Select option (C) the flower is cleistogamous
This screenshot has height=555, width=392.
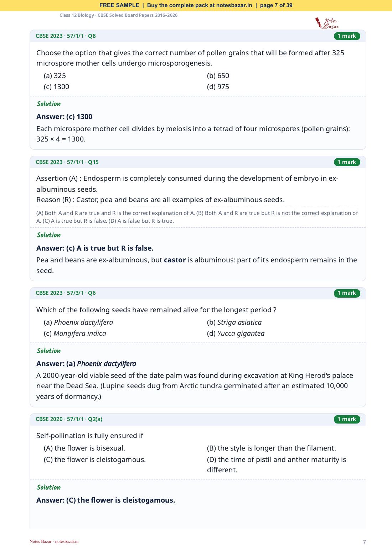click(x=95, y=459)
